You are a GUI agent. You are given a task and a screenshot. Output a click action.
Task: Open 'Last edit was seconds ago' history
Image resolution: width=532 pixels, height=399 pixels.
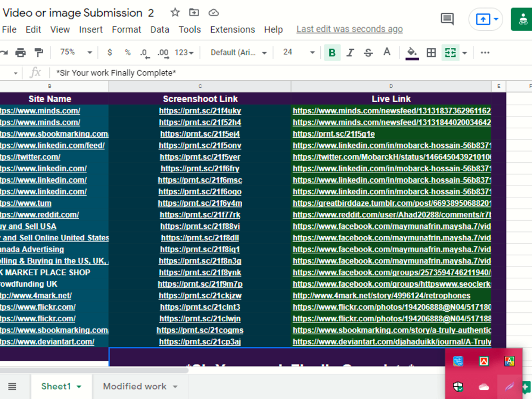click(350, 29)
